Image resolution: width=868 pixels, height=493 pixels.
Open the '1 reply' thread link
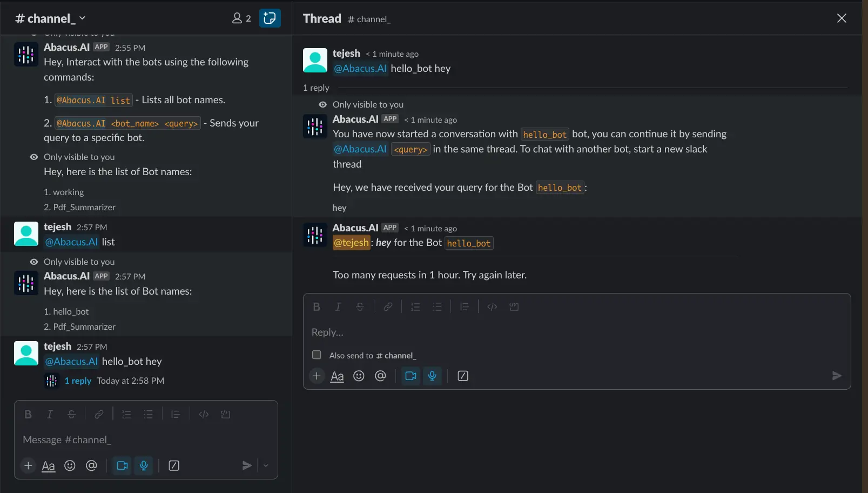[x=78, y=381]
